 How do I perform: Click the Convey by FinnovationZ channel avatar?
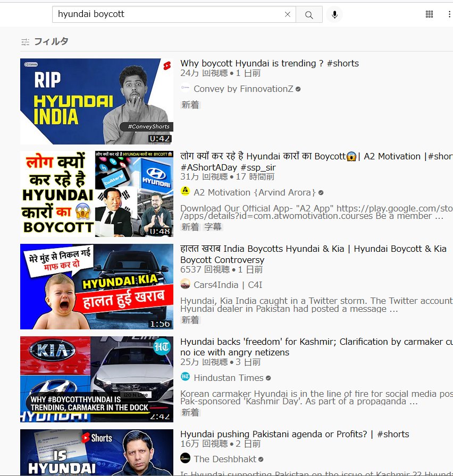tap(185, 89)
